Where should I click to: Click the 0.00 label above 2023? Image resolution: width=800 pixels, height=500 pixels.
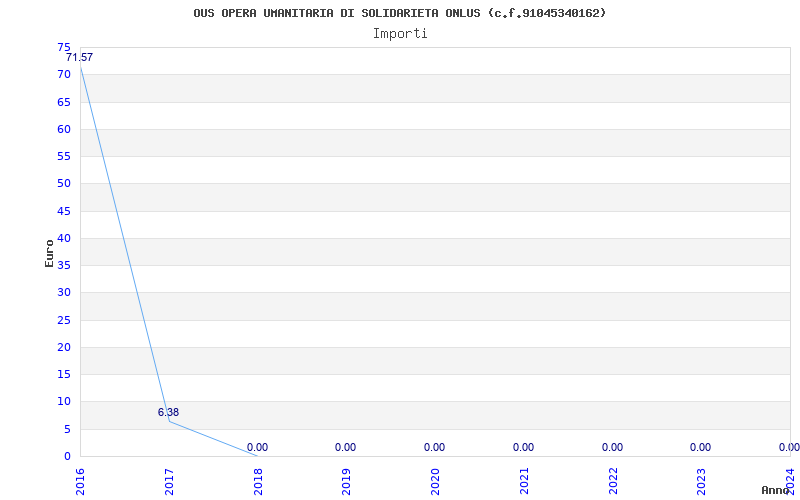(701, 447)
